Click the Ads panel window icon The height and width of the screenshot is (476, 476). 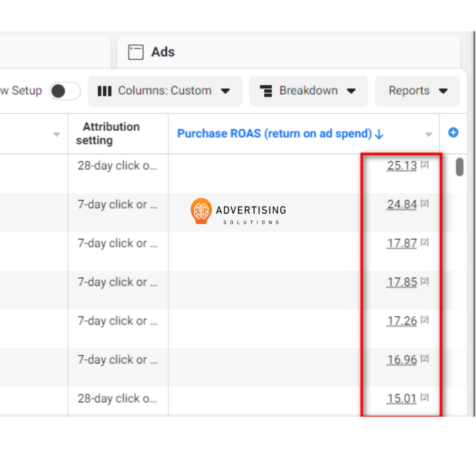[x=136, y=52]
